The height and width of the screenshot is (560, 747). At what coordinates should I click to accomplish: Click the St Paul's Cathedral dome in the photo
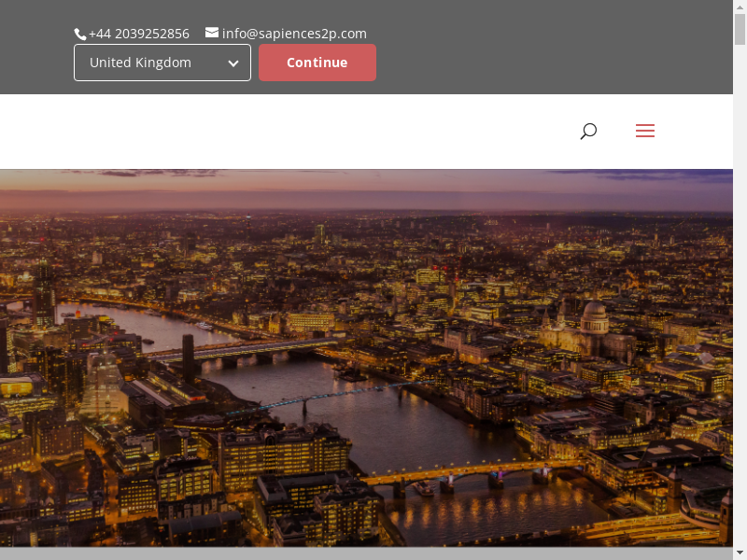[595, 313]
